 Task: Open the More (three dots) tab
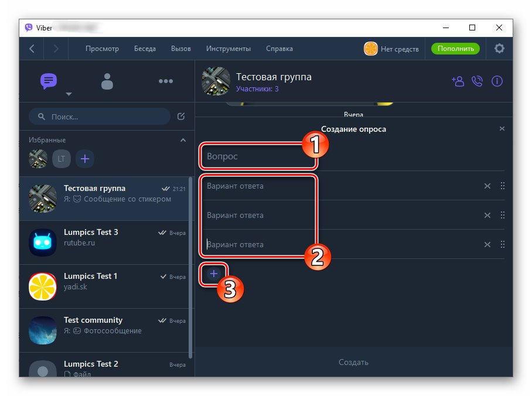pos(166,81)
